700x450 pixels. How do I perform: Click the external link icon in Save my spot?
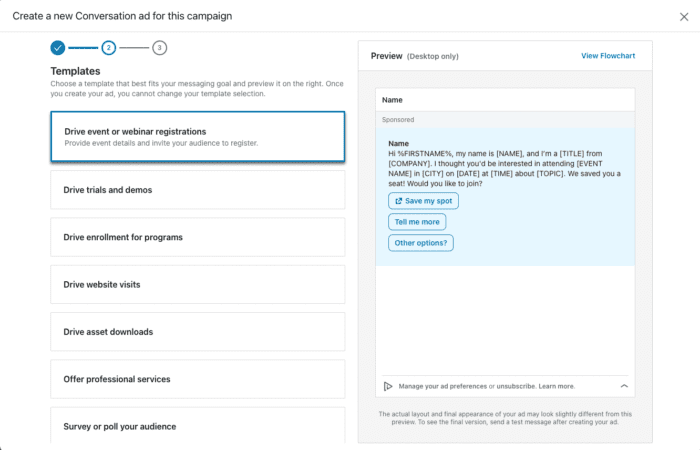399,201
